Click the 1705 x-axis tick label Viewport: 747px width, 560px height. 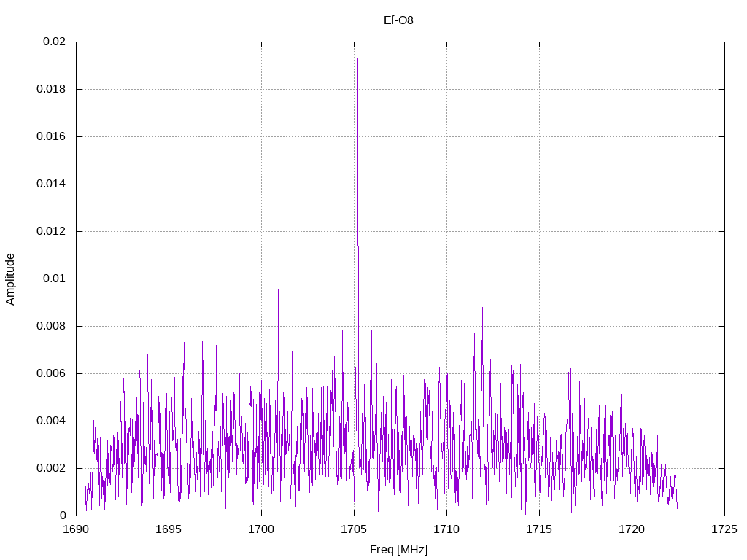click(354, 529)
